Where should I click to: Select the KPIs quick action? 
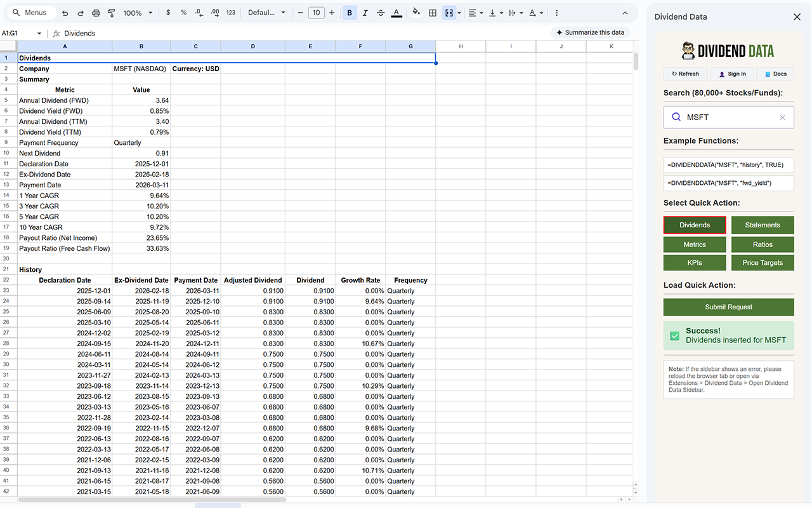point(695,262)
